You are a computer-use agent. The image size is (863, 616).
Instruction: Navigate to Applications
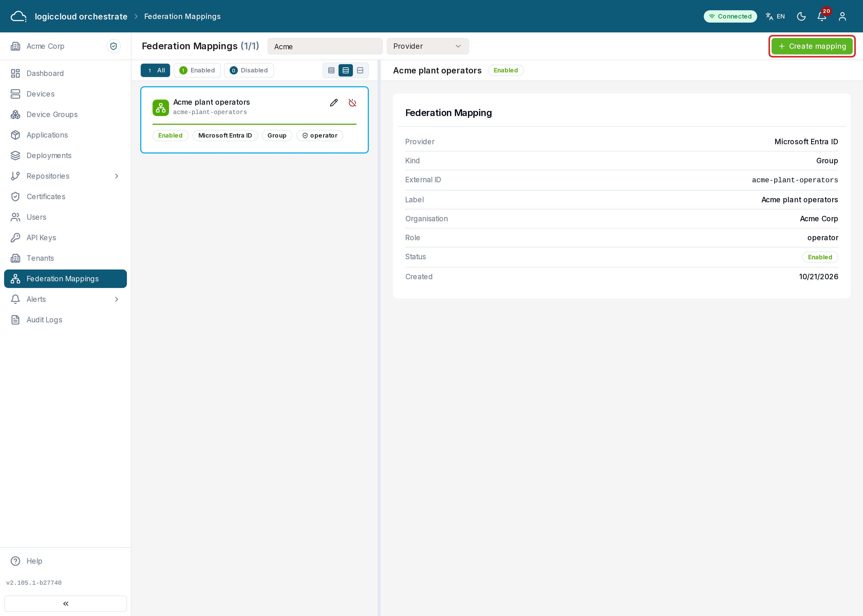pos(65,135)
